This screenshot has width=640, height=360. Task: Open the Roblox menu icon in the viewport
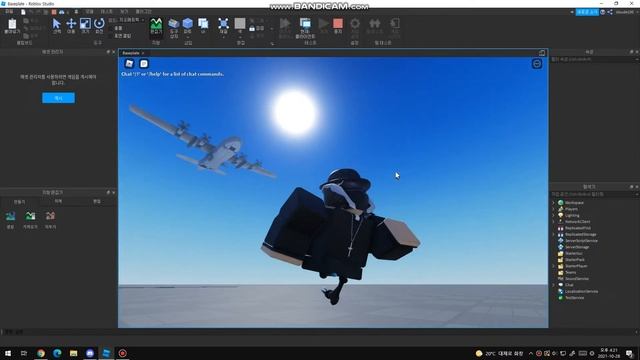tap(129, 63)
